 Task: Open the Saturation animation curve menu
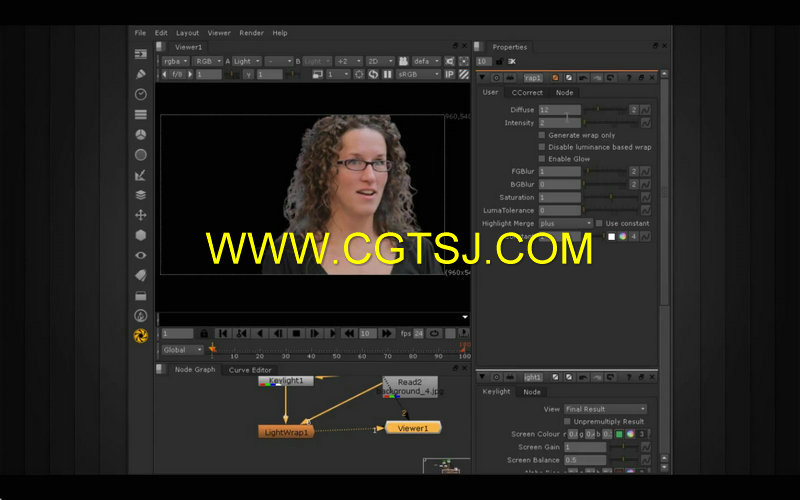[645, 197]
